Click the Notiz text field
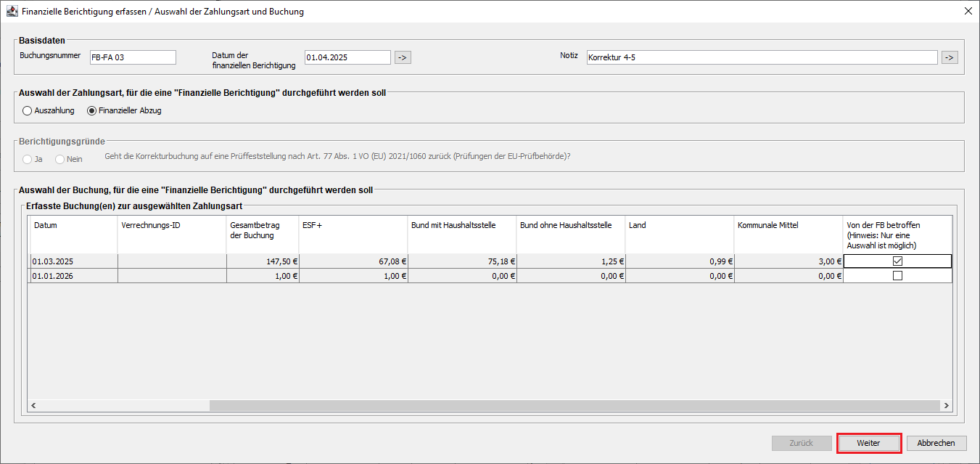980x464 pixels. click(x=762, y=57)
